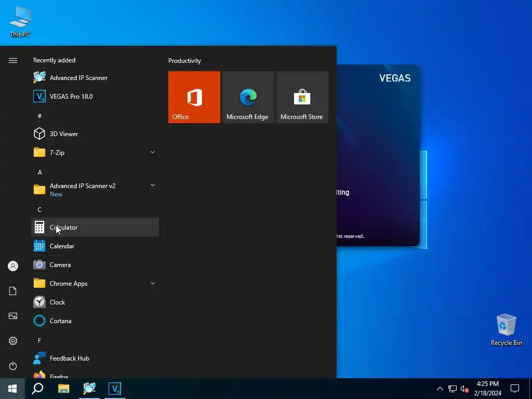This screenshot has width=532, height=399.
Task: Open Documents from the Start sidebar
Action: (x=13, y=291)
